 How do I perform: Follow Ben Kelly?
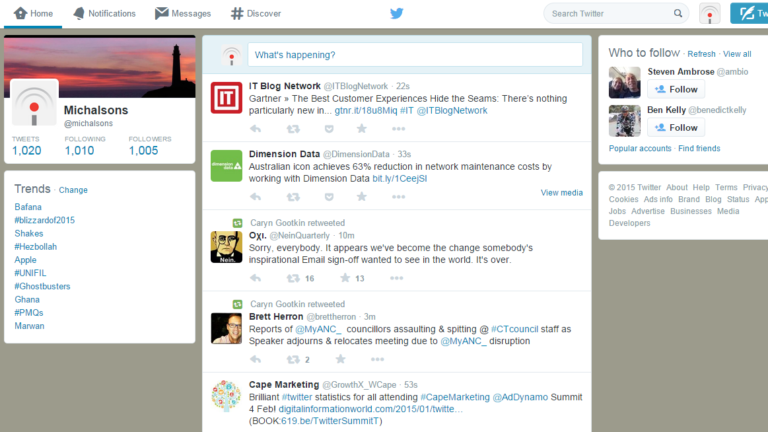pyautogui.click(x=676, y=127)
